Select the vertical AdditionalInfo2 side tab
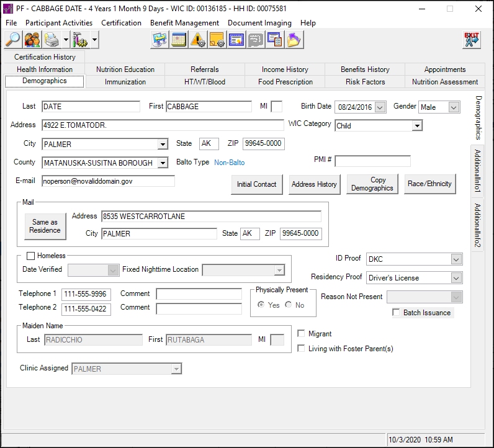 coord(478,225)
